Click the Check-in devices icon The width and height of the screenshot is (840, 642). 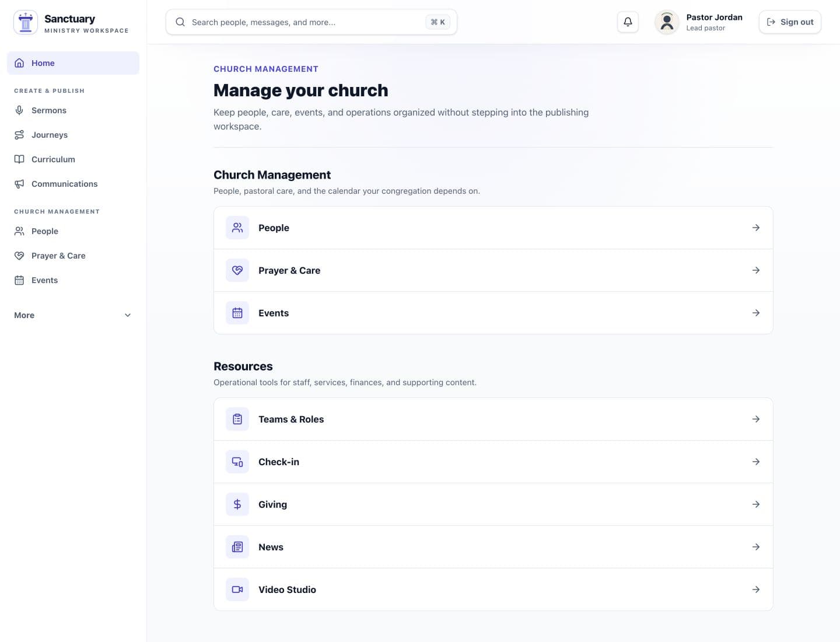(237, 462)
